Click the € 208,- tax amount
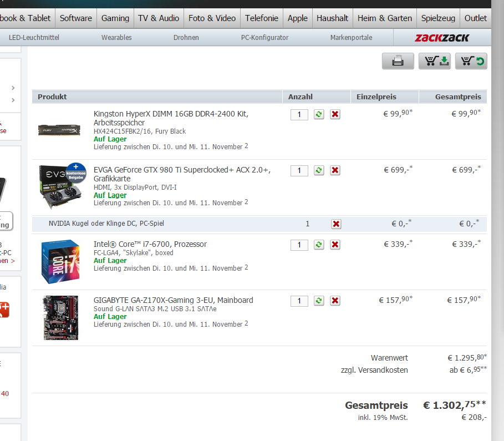The image size is (504, 441). click(474, 418)
